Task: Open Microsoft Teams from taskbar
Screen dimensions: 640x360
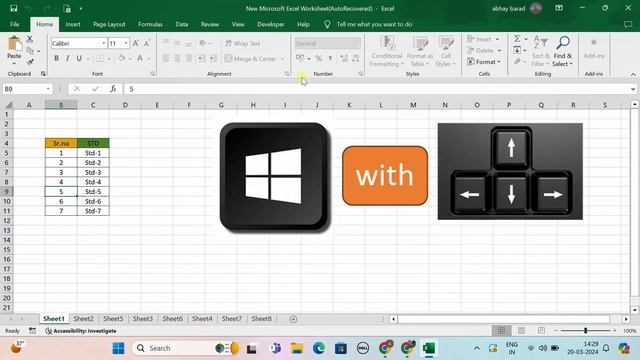Action: tap(275, 348)
